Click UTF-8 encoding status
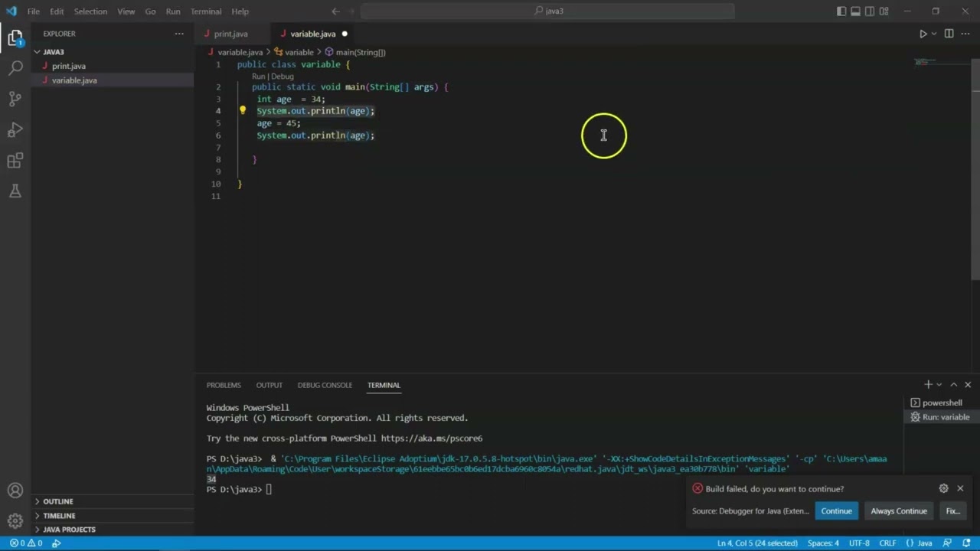 coord(859,543)
